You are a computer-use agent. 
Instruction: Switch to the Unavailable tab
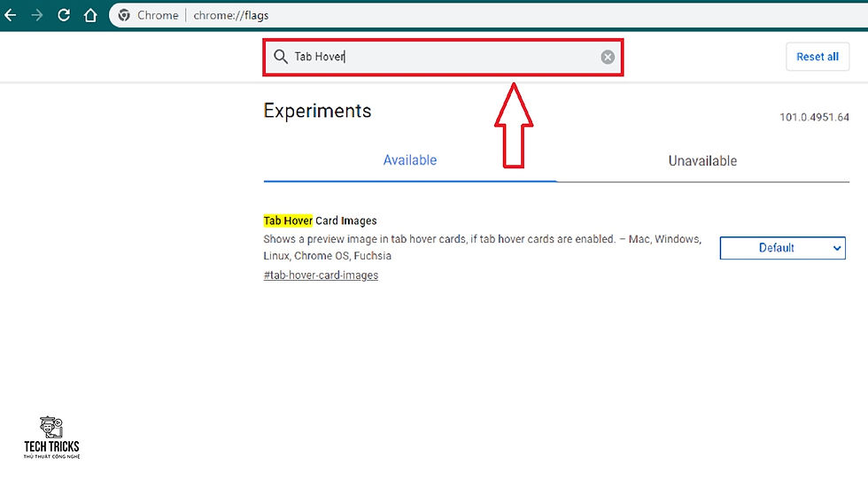702,161
